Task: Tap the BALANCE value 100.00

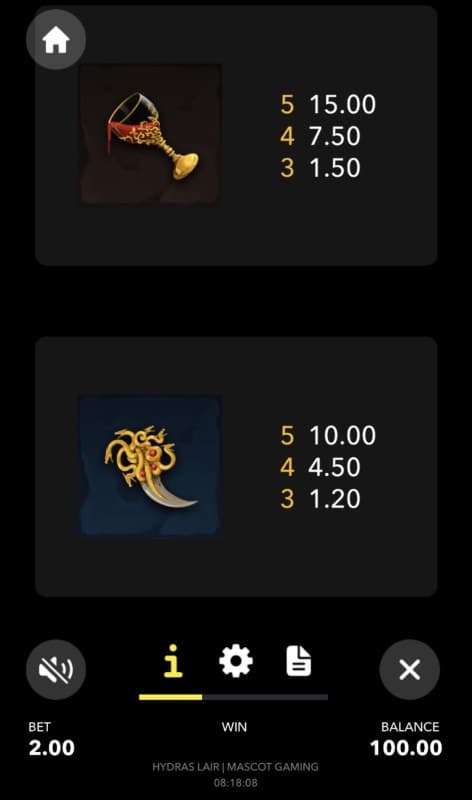Action: tap(406, 748)
